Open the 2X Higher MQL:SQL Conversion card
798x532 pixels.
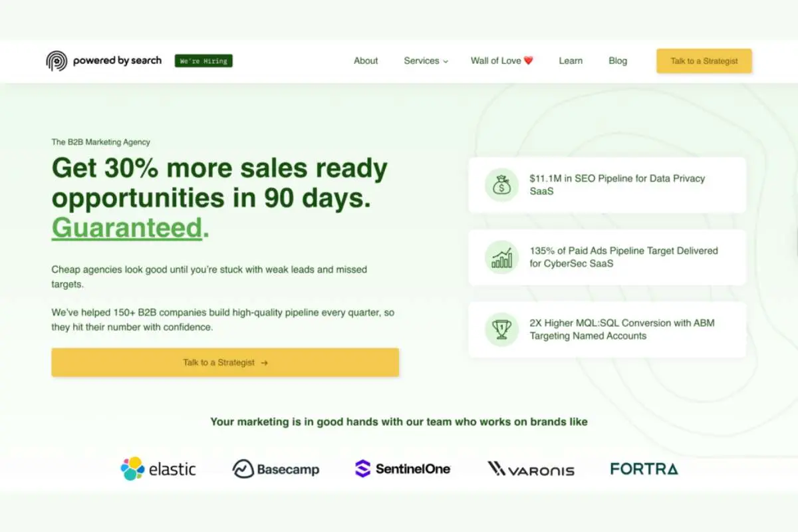[607, 330]
